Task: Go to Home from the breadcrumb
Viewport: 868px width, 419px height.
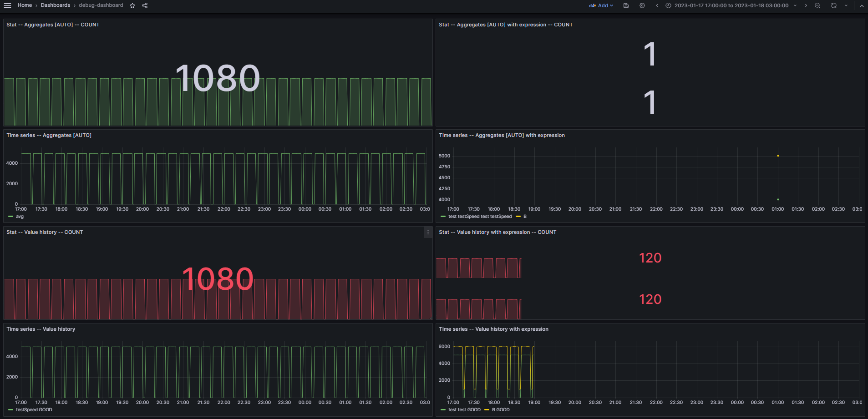Action: (x=25, y=5)
